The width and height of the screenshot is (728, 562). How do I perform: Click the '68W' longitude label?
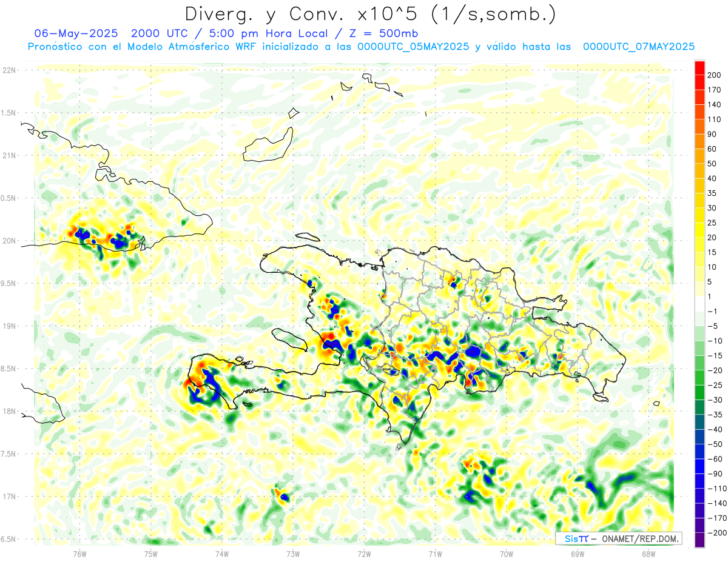point(648,554)
